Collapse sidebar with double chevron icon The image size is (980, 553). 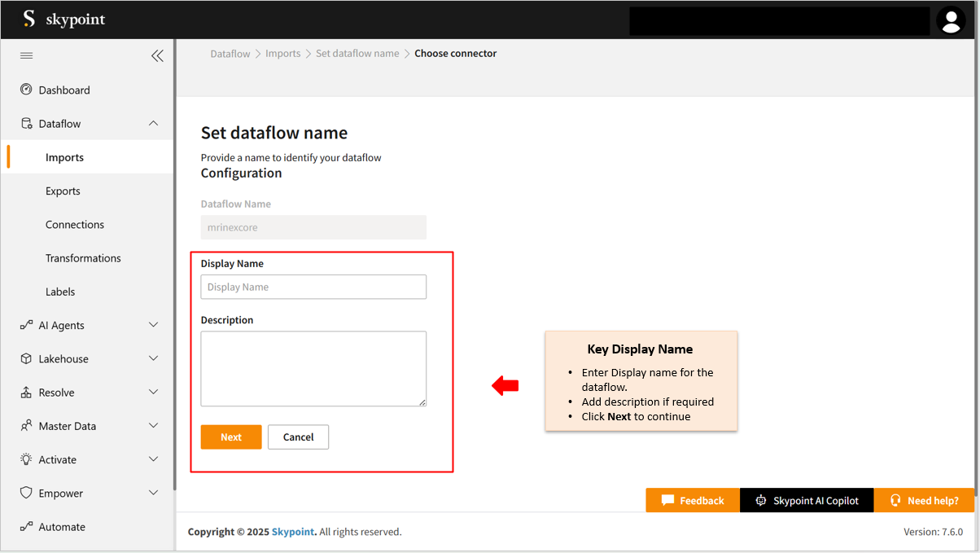pyautogui.click(x=157, y=55)
